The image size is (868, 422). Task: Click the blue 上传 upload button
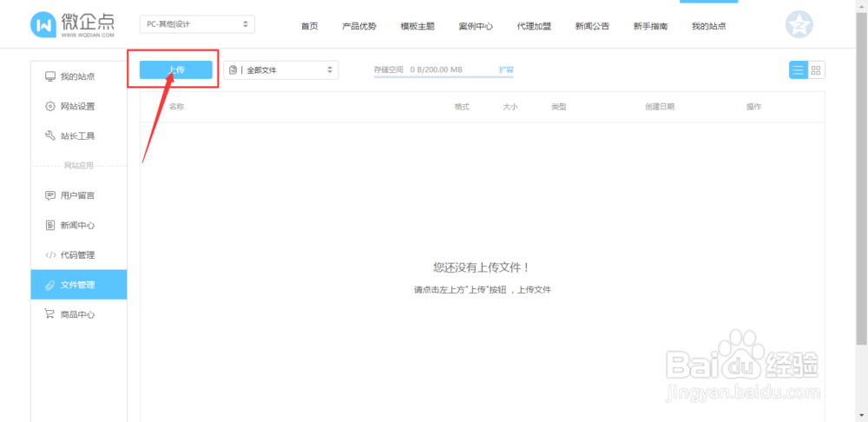tap(176, 69)
